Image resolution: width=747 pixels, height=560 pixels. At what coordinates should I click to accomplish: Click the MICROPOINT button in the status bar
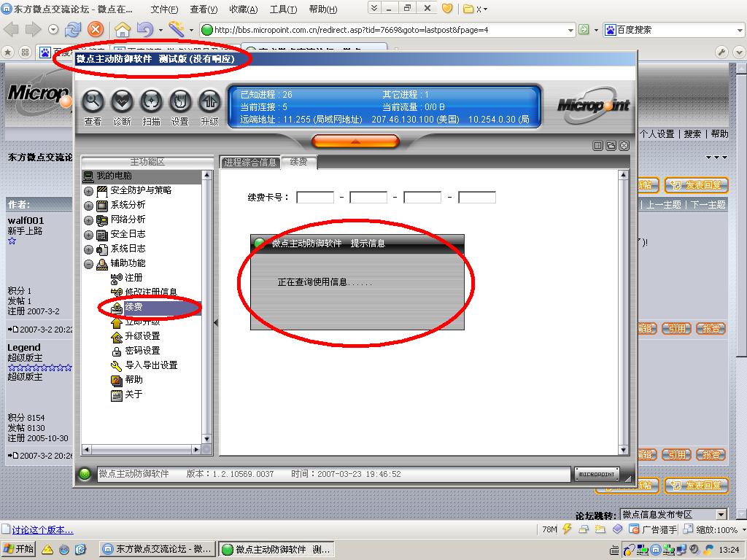coord(597,474)
